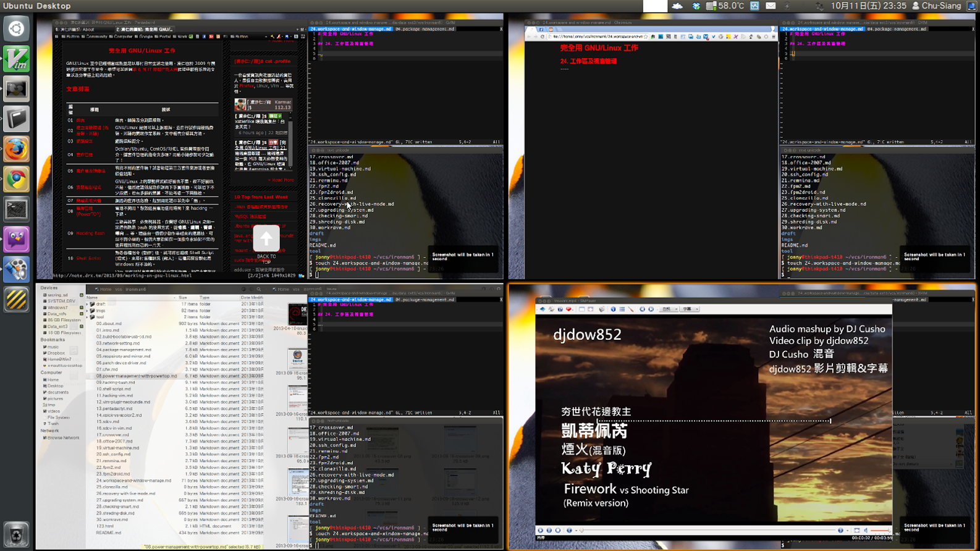
Task: Click the session power icon at panel end
Action: (971, 6)
